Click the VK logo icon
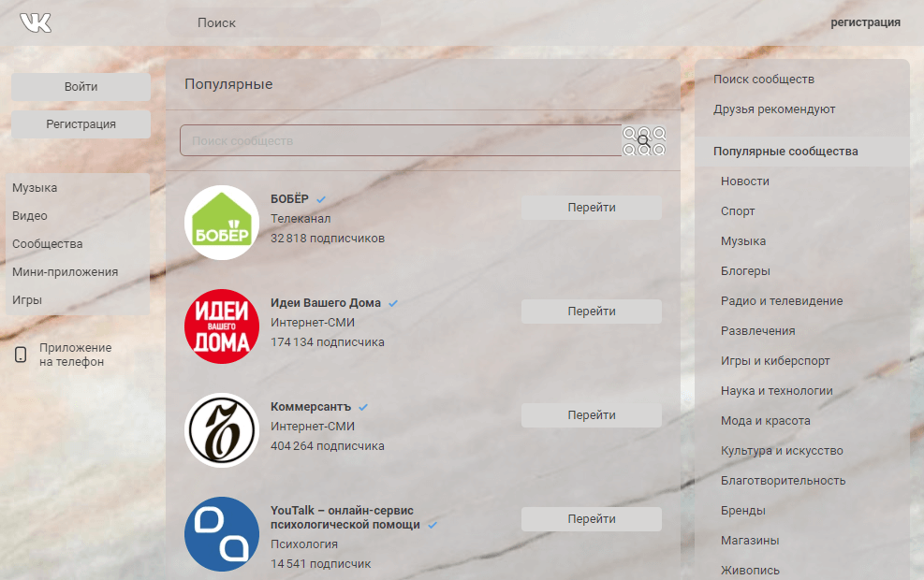 (36, 22)
